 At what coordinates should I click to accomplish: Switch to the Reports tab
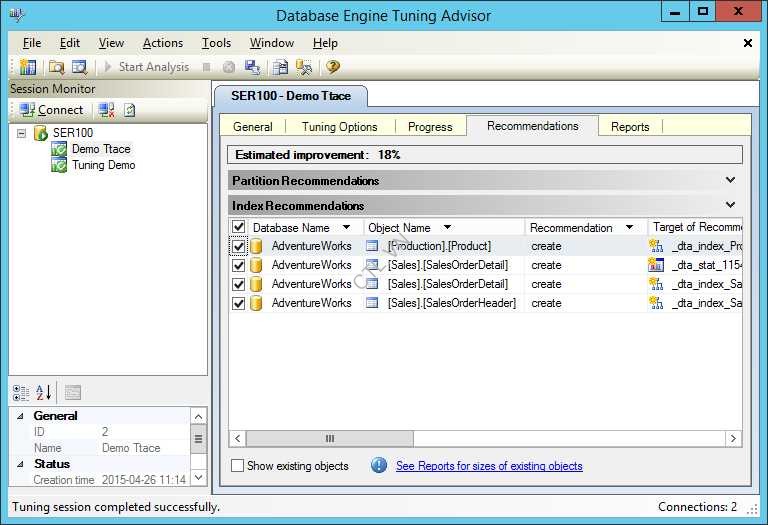(x=630, y=127)
